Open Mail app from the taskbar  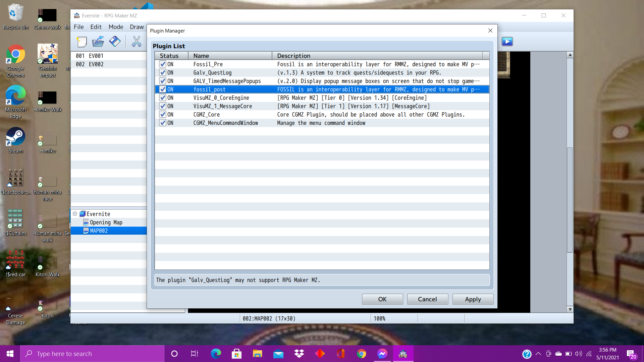point(278,354)
